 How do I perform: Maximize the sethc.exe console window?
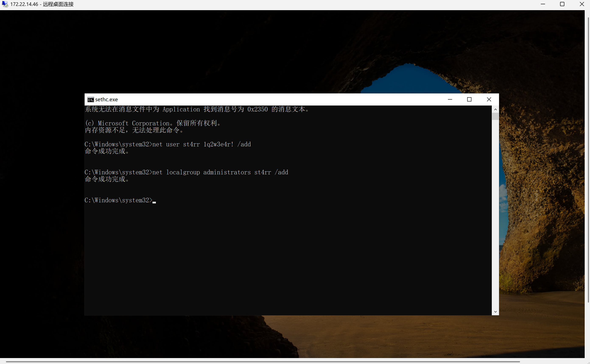point(469,99)
